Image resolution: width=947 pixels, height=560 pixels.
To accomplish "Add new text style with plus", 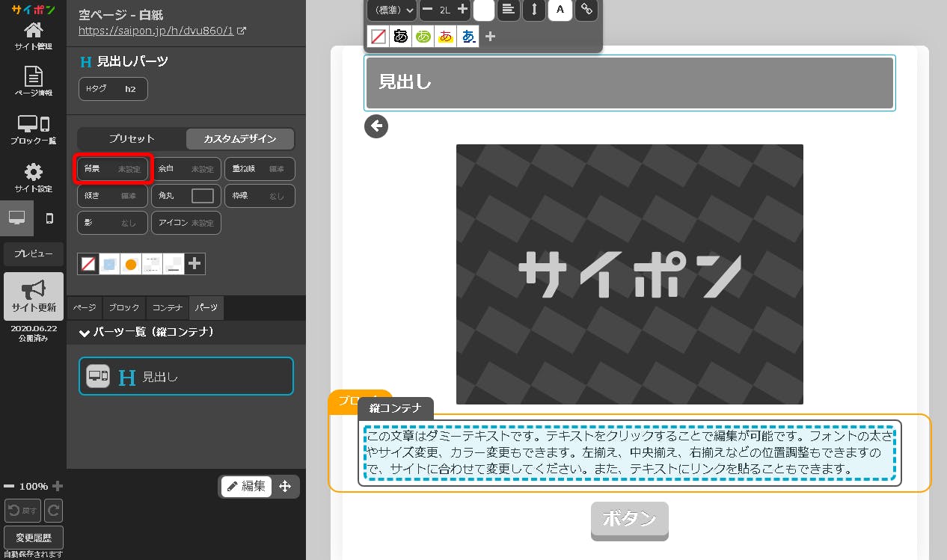I will tap(490, 36).
